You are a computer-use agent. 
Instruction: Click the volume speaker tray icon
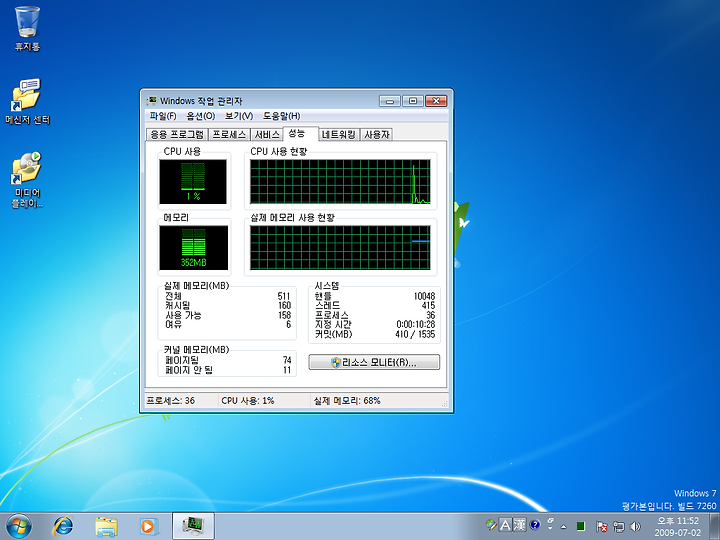pos(636,526)
